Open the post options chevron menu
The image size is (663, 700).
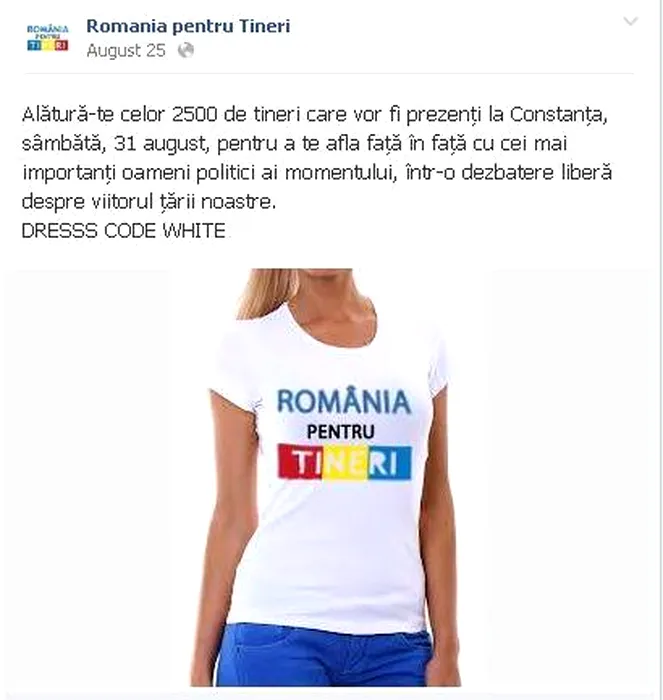pyautogui.click(x=630, y=21)
